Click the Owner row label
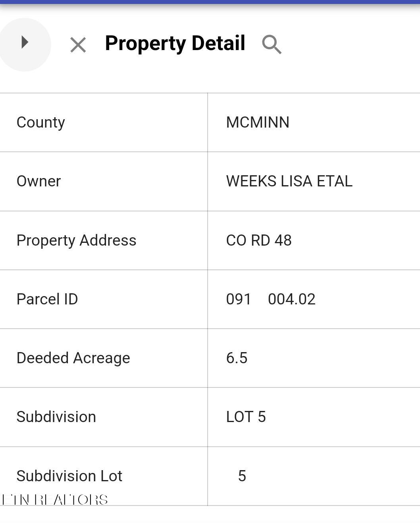Screen dimensions: 420x523 (39, 181)
